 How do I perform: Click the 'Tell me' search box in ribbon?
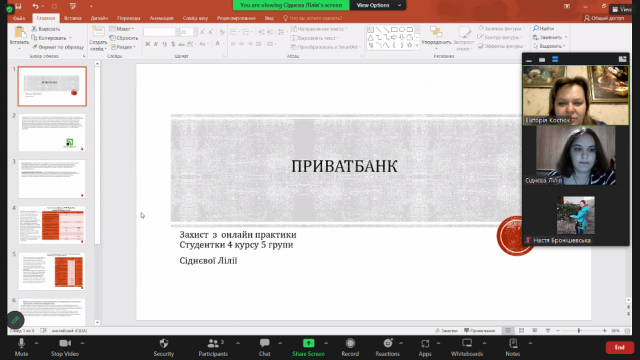point(313,18)
